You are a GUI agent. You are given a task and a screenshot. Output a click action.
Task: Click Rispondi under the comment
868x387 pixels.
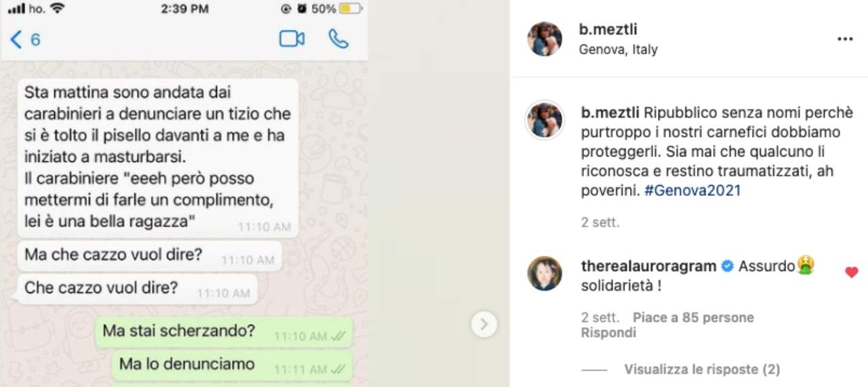(608, 333)
